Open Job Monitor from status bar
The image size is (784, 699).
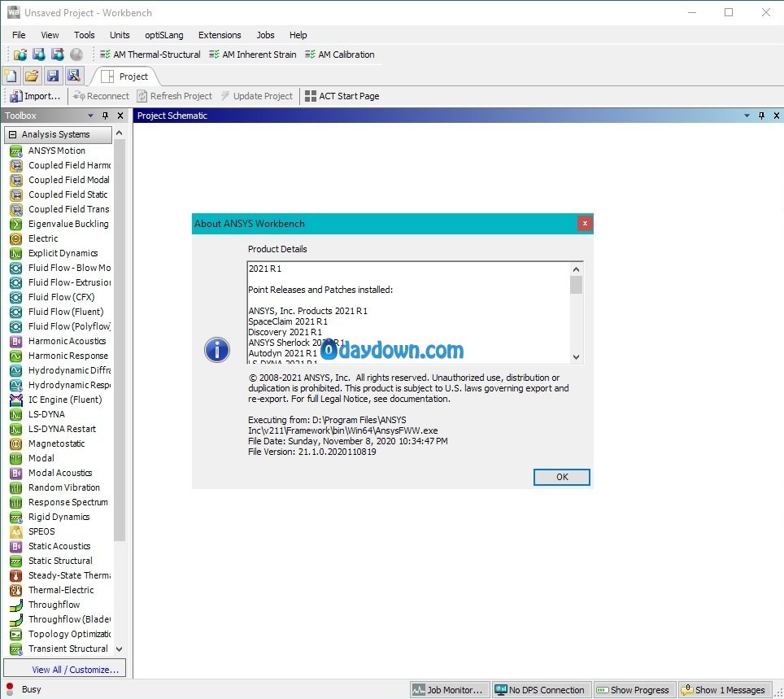pyautogui.click(x=448, y=690)
